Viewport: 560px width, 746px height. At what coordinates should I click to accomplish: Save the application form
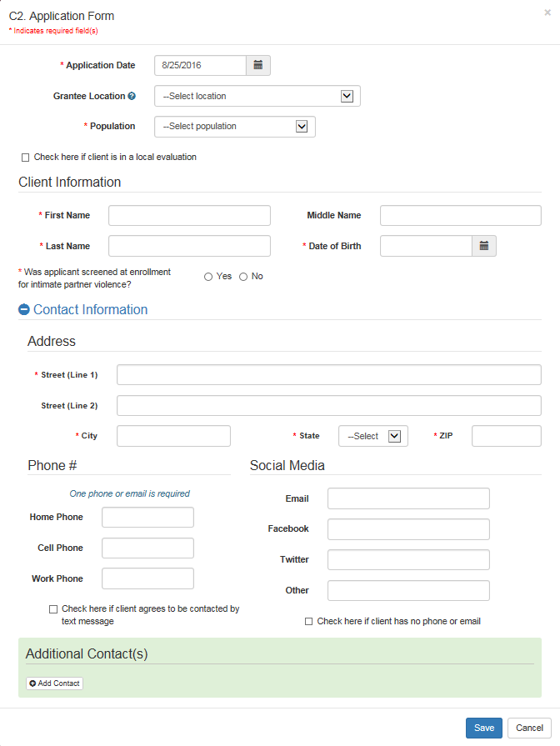(483, 728)
